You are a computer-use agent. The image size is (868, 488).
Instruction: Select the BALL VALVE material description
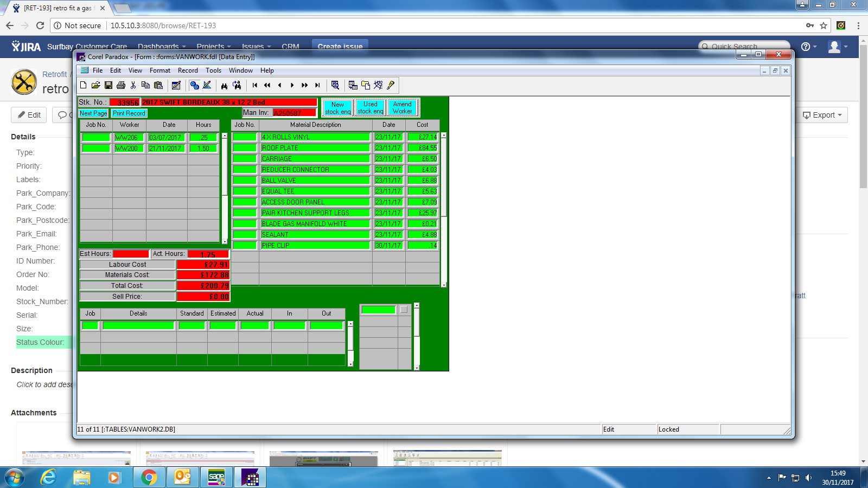click(x=315, y=181)
